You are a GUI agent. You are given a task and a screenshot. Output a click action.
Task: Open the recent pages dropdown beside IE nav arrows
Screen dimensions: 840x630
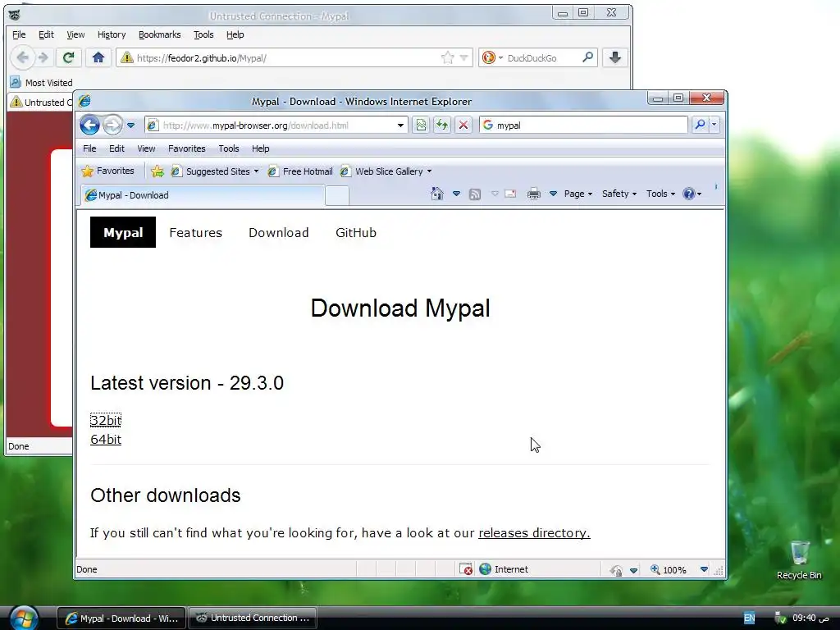click(x=130, y=126)
